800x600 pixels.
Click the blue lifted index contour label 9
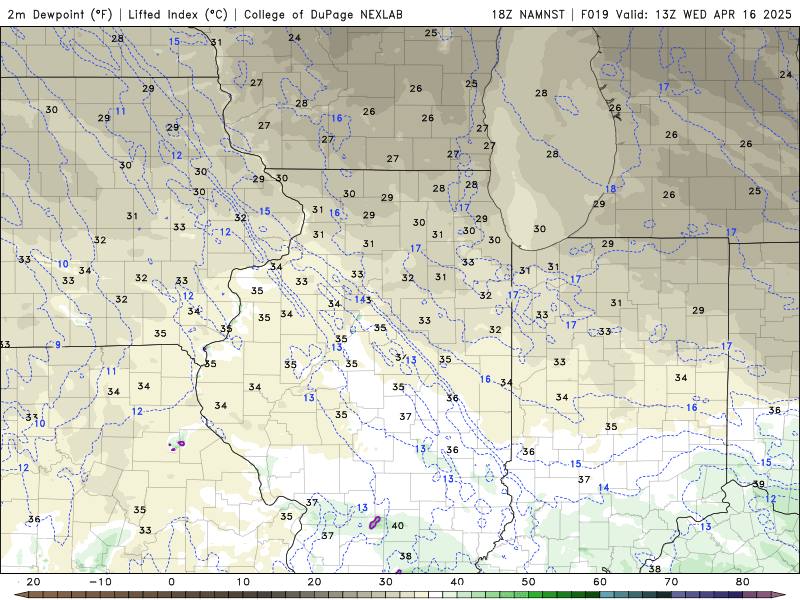click(x=58, y=345)
